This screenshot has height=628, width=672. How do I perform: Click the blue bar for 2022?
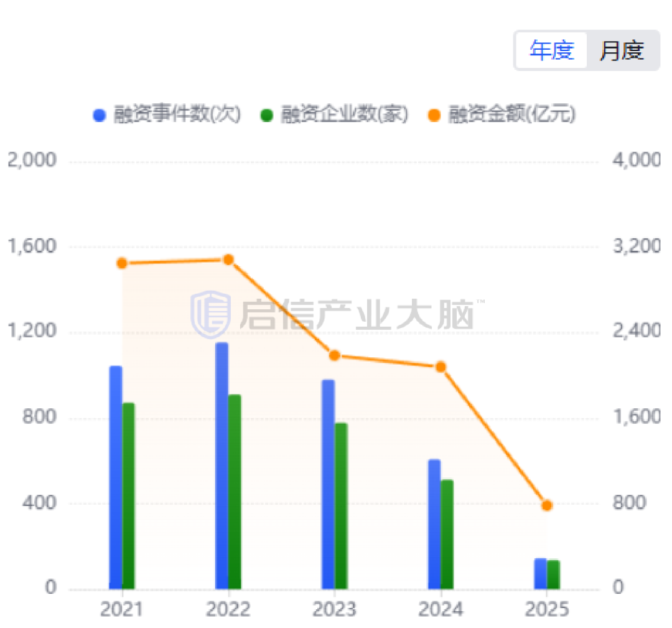click(x=222, y=466)
